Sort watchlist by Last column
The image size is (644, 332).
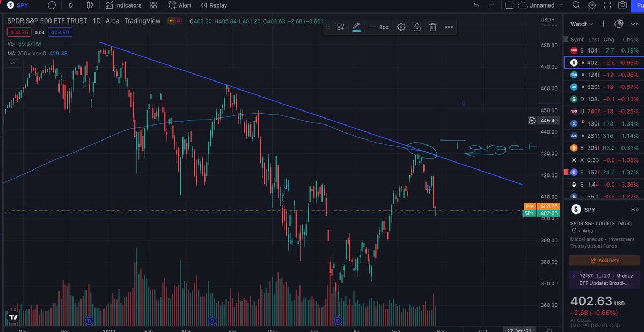pyautogui.click(x=594, y=39)
